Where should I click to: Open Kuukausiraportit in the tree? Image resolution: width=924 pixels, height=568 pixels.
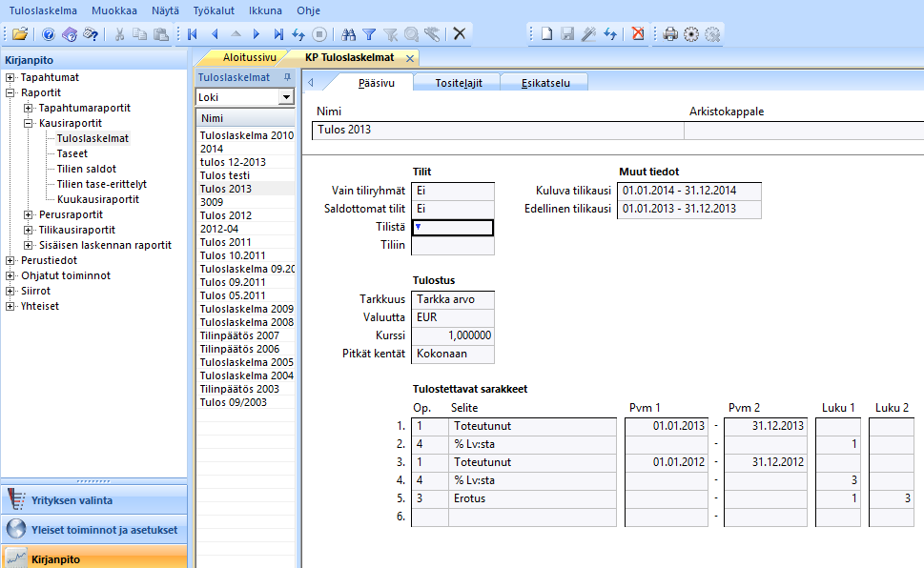[x=98, y=199]
